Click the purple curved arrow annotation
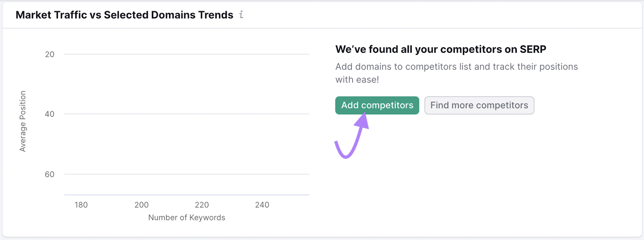644x240 pixels. [x=352, y=137]
